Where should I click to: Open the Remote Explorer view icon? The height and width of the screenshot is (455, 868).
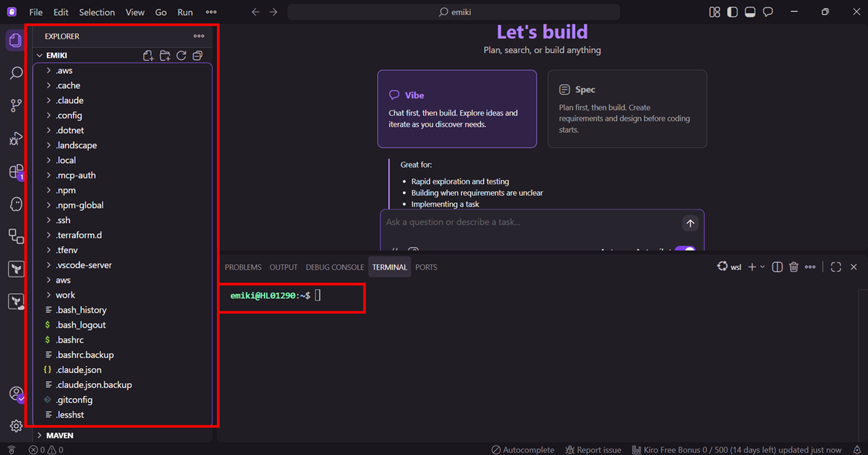pyautogui.click(x=16, y=236)
